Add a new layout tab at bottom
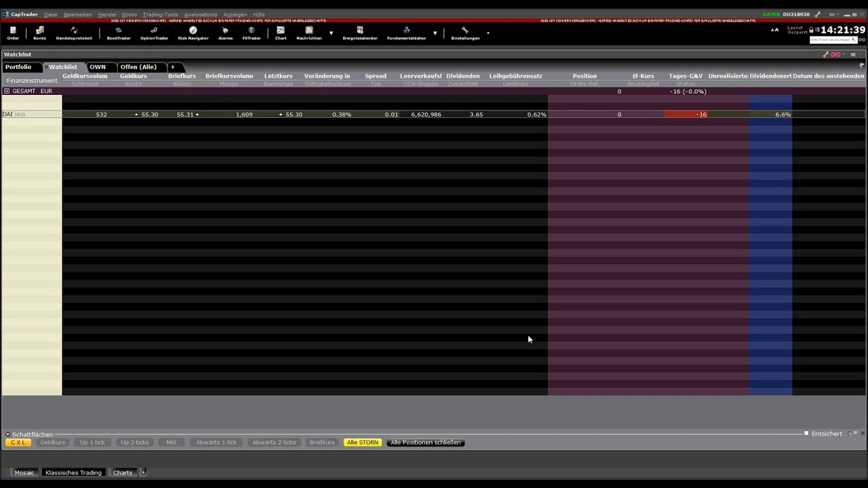Screen dimensions: 868x488 coord(143,472)
